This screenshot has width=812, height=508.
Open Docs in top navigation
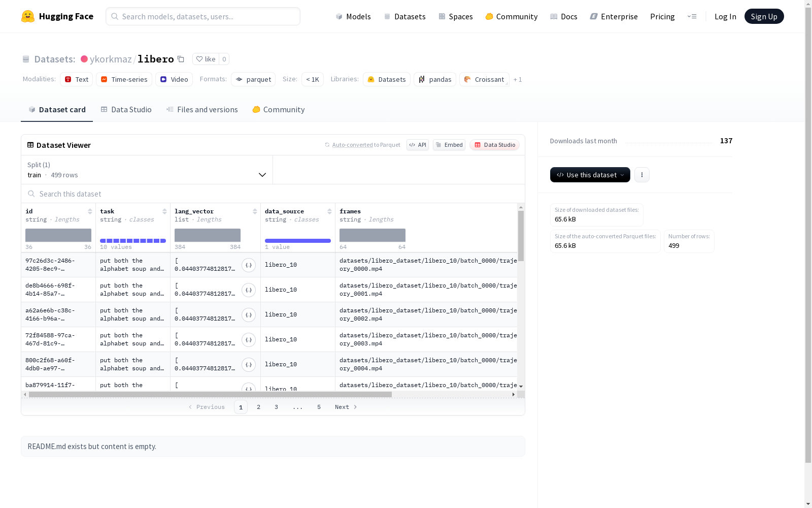click(564, 16)
